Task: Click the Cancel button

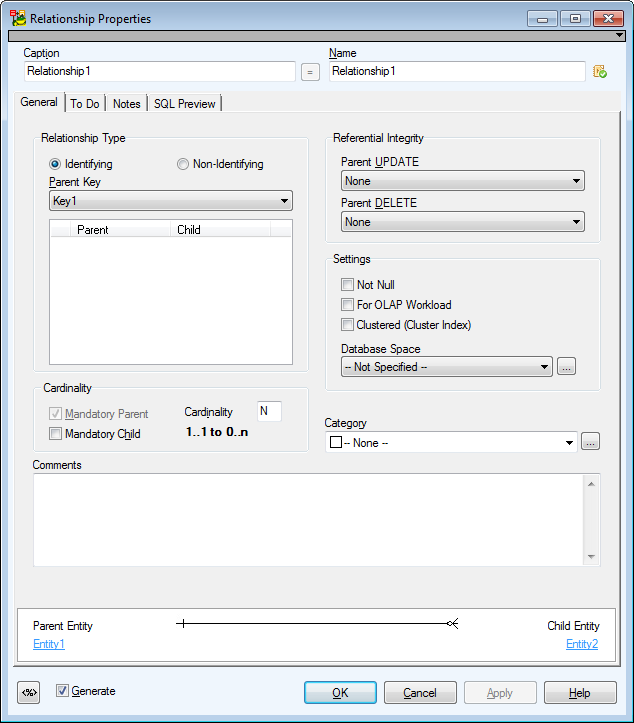Action: (420, 693)
